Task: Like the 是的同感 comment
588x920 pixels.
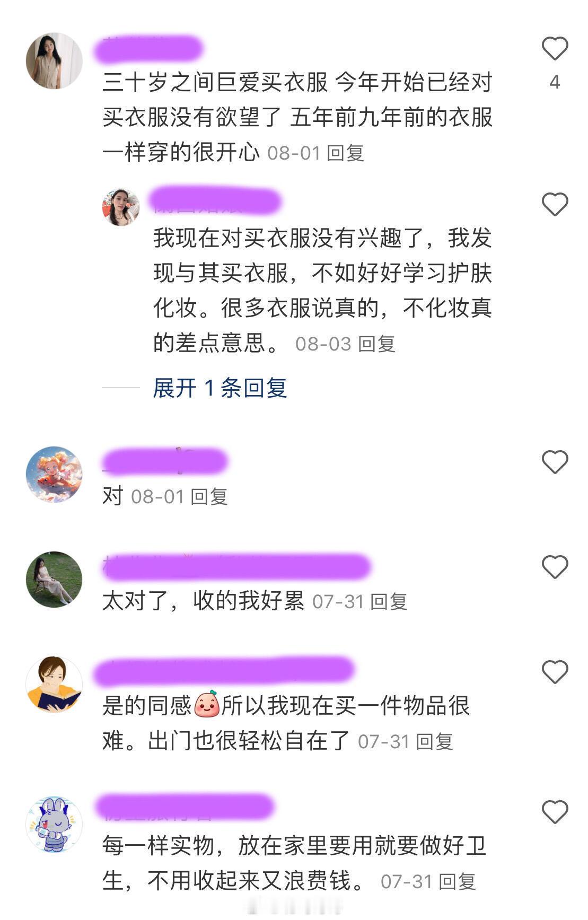Action: tap(555, 672)
